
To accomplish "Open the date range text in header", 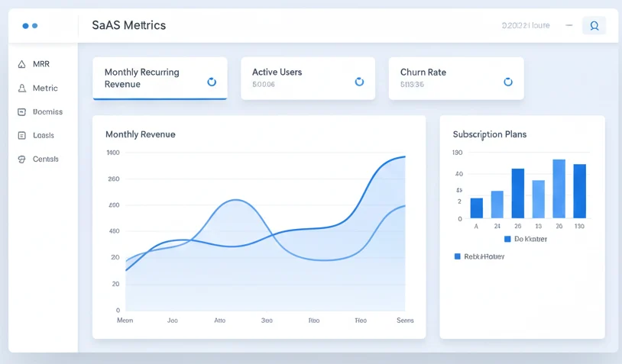I will (x=525, y=26).
